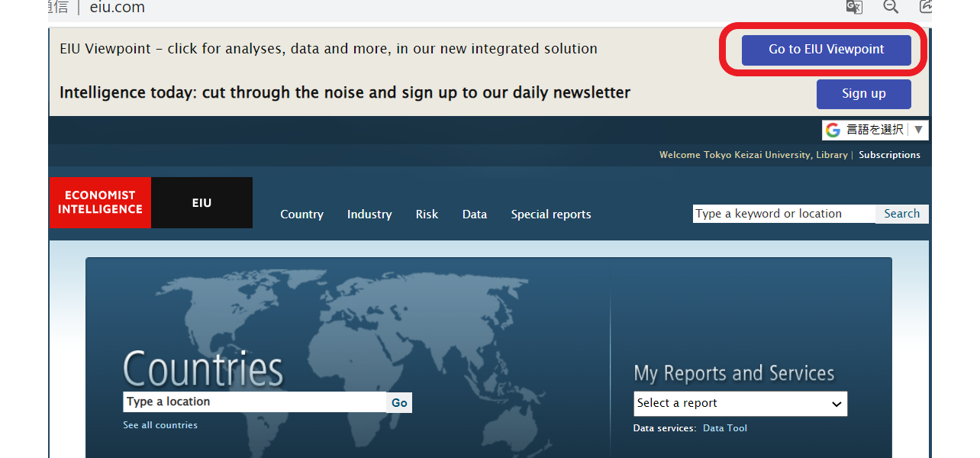Click the Countries heading
Screen dimensions: 980x458
click(x=203, y=368)
